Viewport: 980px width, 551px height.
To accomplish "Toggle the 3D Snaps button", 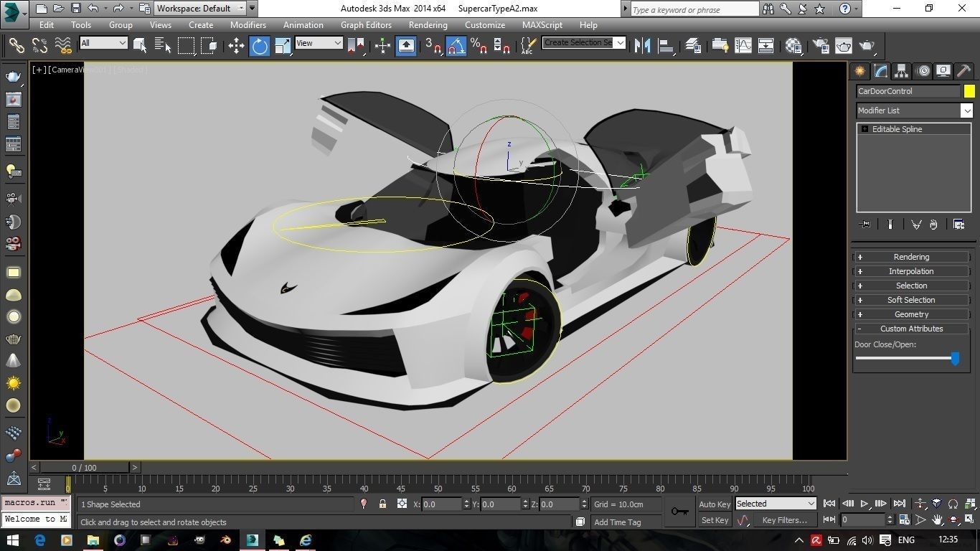I will [433, 45].
